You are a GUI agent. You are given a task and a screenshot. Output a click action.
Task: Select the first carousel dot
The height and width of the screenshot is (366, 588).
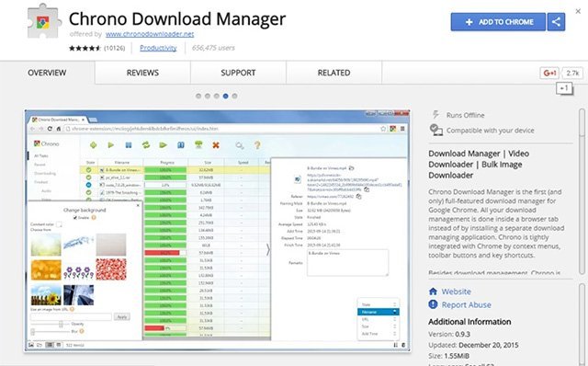point(198,97)
